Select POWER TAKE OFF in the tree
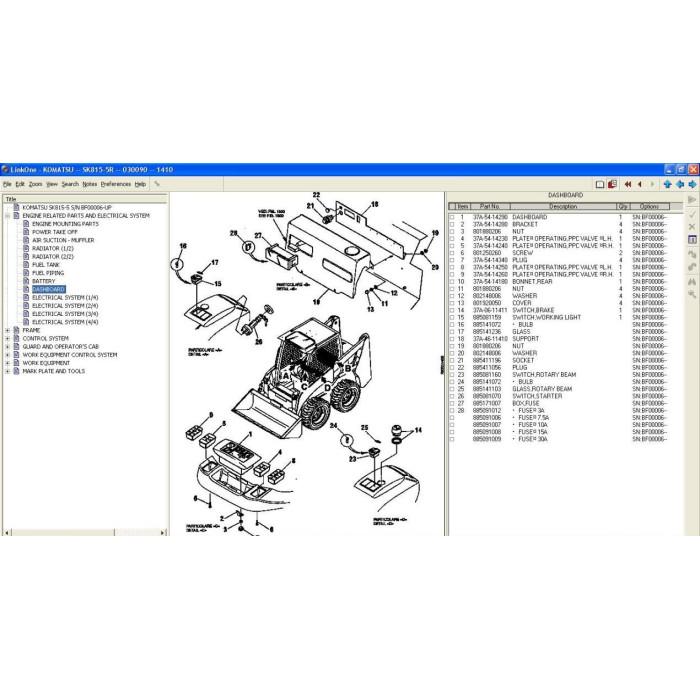The image size is (700, 700). coord(54,232)
